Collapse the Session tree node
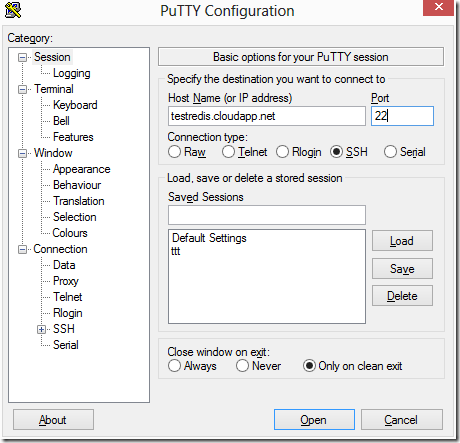460x443 pixels. point(22,57)
